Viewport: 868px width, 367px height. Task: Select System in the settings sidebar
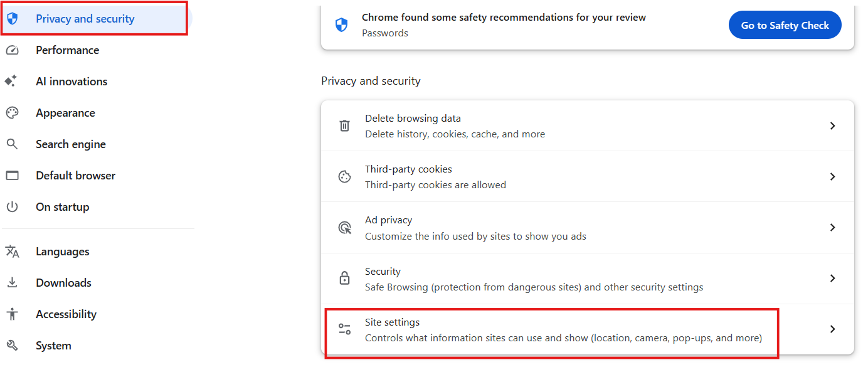tap(53, 346)
